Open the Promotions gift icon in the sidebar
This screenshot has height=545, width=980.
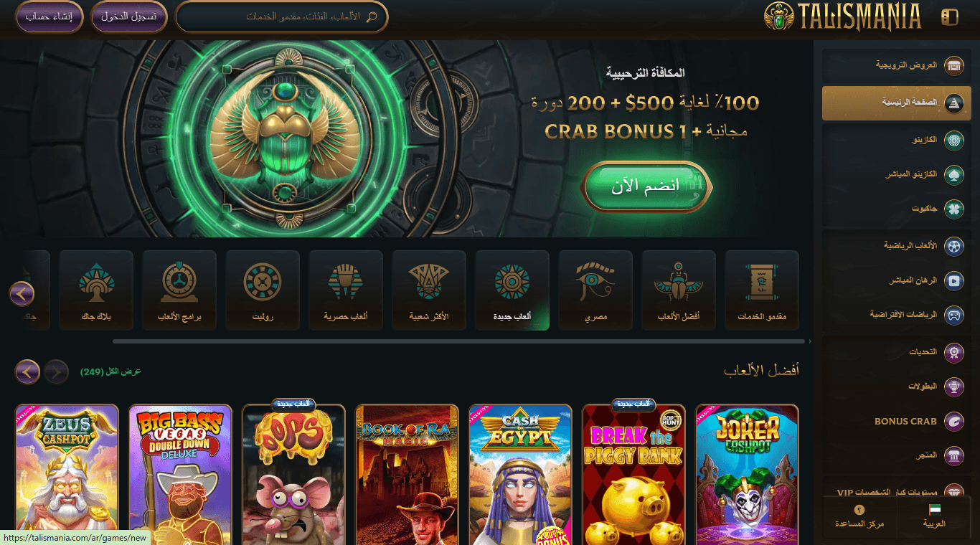pos(953,66)
